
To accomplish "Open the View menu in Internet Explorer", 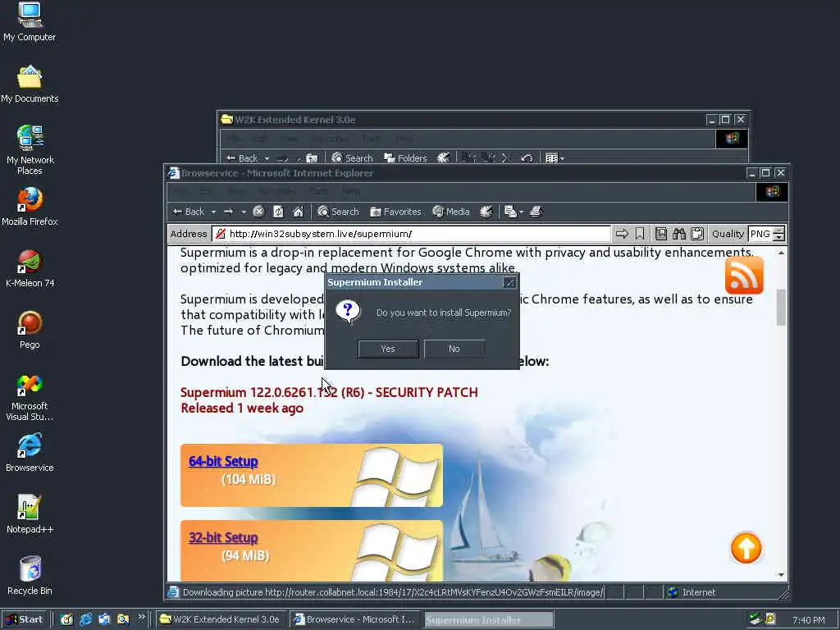I will [x=236, y=191].
